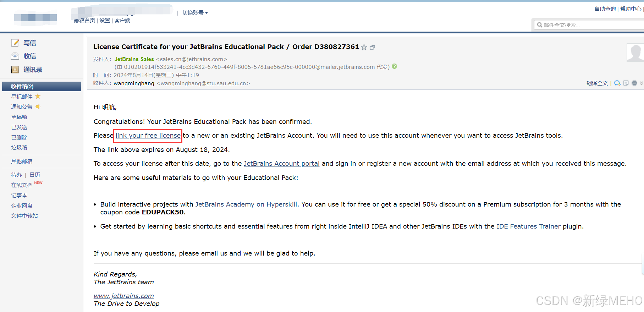Click 翻译全文 to translate email
The width and height of the screenshot is (644, 312).
pyautogui.click(x=597, y=83)
